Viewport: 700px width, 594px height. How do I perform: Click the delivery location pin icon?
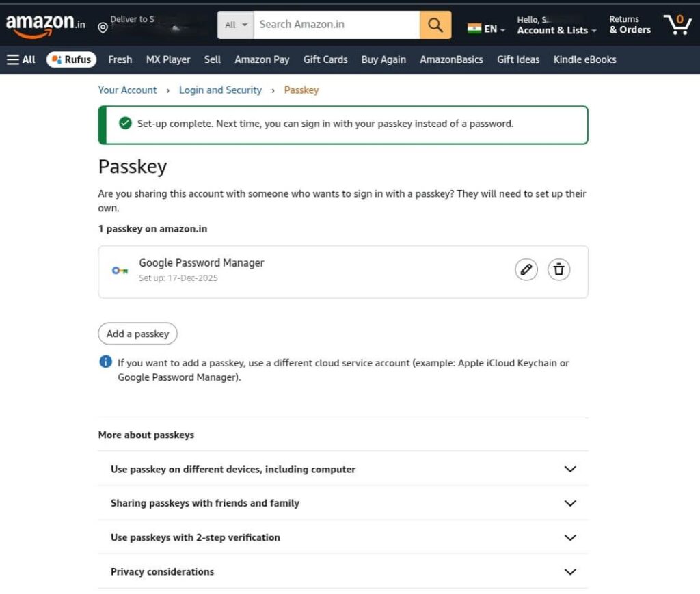tap(103, 27)
